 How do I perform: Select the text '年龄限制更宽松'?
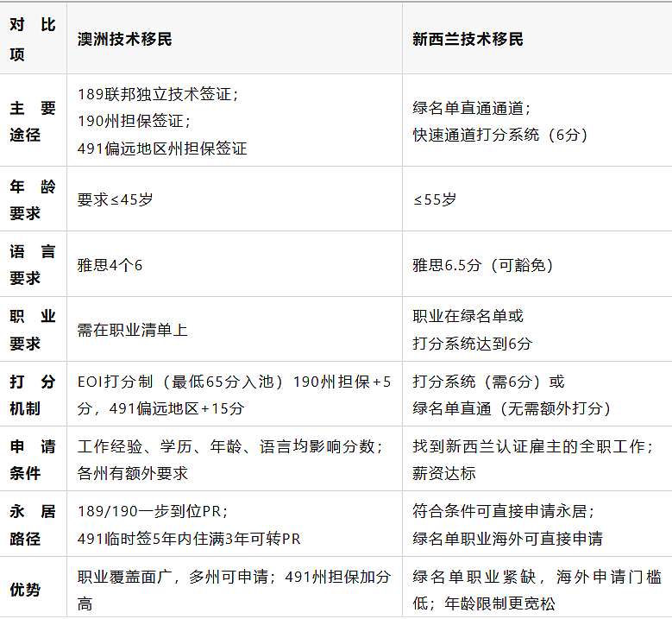click(499, 603)
